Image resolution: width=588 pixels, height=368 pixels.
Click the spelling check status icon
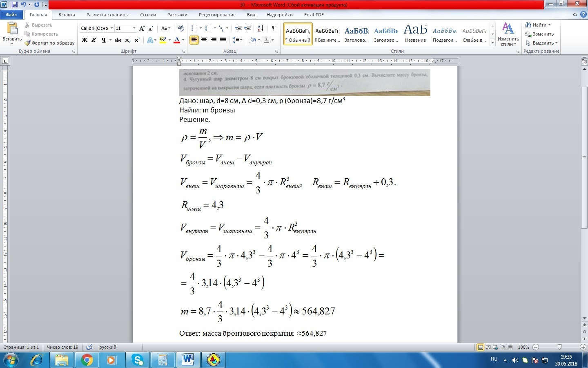[89, 347]
